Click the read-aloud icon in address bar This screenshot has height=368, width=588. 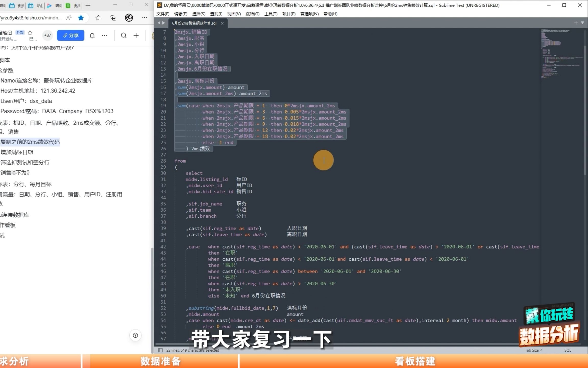(x=69, y=18)
